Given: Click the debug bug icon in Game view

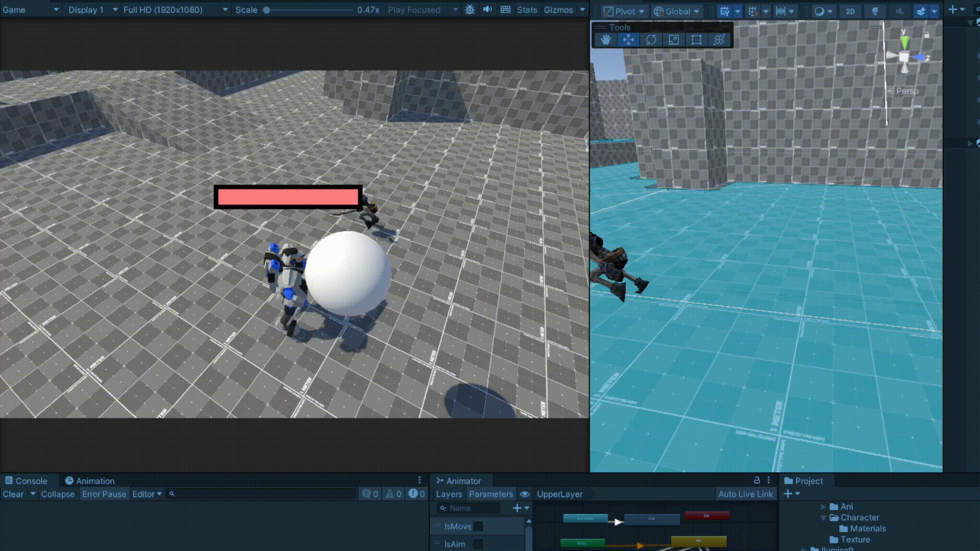Looking at the screenshot, I should (x=470, y=10).
